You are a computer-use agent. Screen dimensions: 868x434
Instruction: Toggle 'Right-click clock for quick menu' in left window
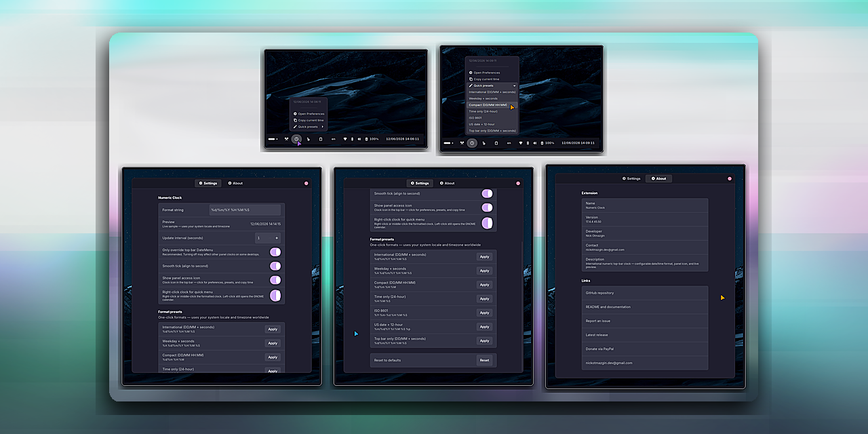click(275, 295)
